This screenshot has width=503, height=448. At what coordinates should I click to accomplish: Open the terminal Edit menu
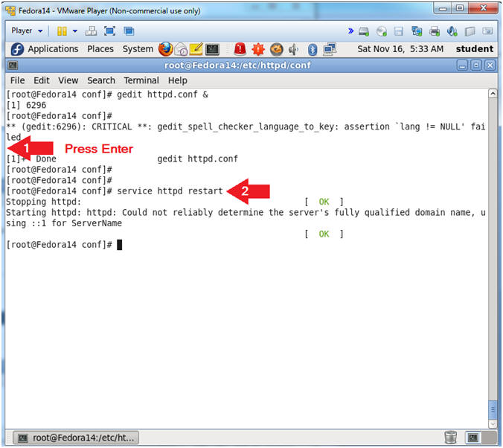point(42,80)
